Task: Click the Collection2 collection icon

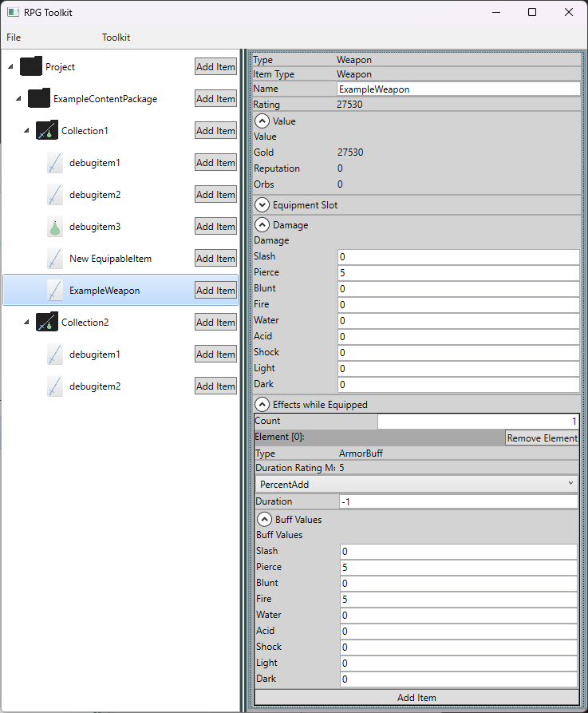Action: [47, 323]
